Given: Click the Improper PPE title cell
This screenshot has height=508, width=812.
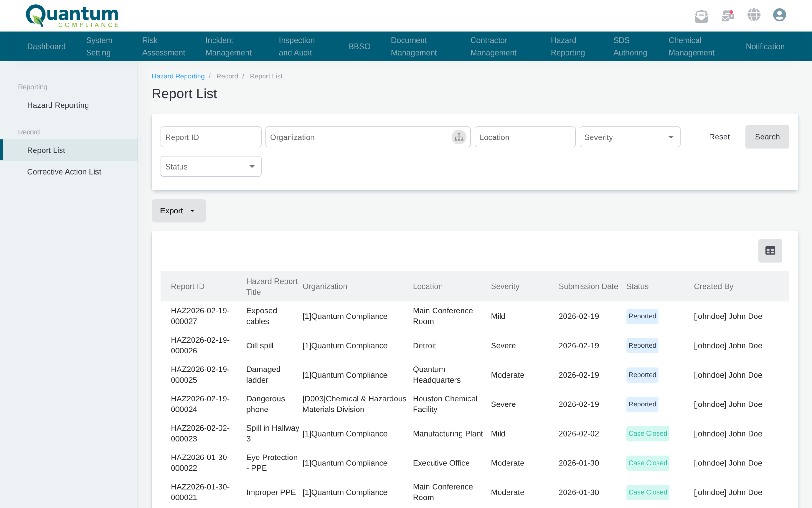Looking at the screenshot, I should tap(271, 492).
